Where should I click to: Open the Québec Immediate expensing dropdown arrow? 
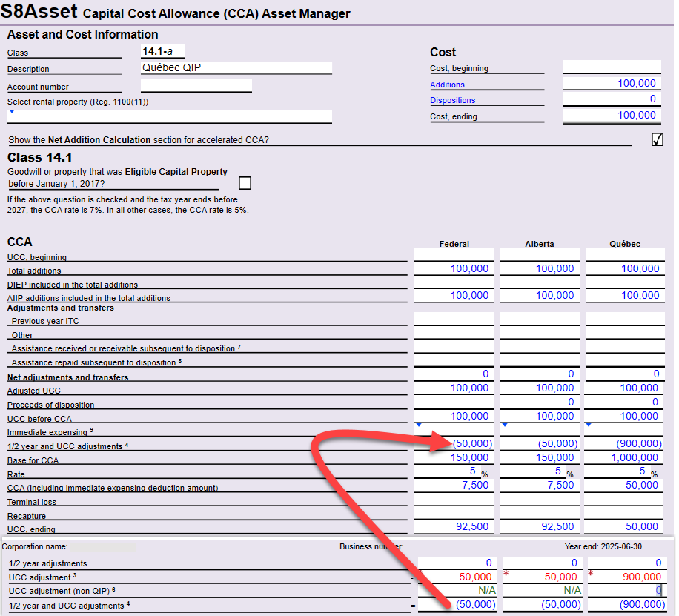click(x=588, y=425)
